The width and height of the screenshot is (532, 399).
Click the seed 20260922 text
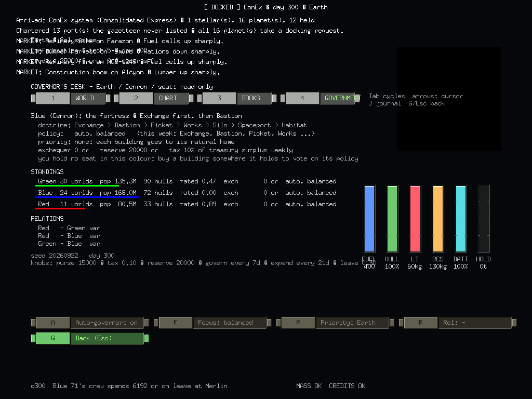pos(54,256)
